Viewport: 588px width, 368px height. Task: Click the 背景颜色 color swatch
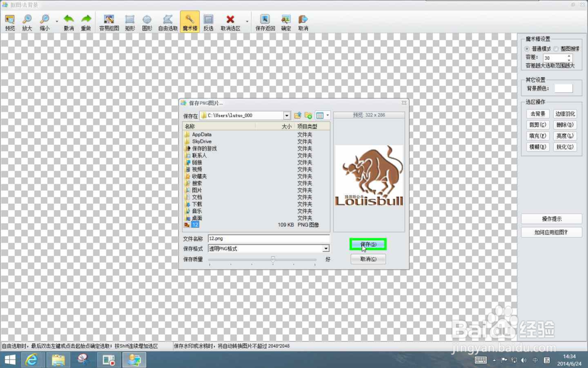click(x=563, y=88)
